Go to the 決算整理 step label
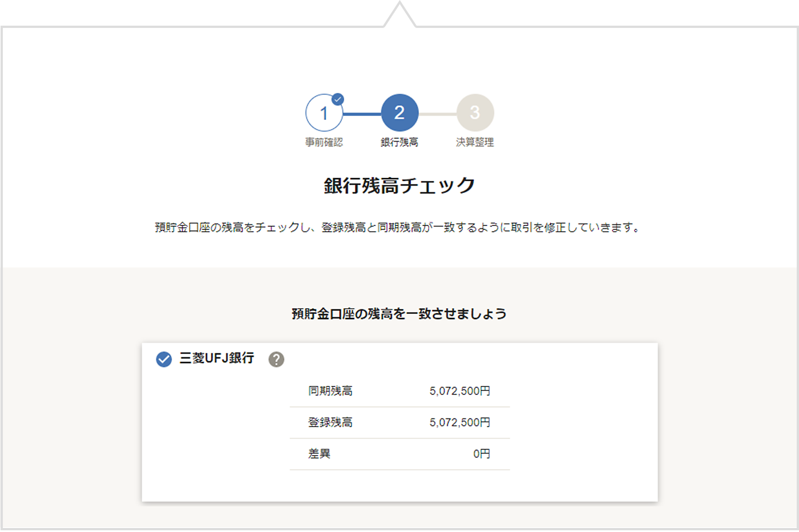 coord(475,142)
